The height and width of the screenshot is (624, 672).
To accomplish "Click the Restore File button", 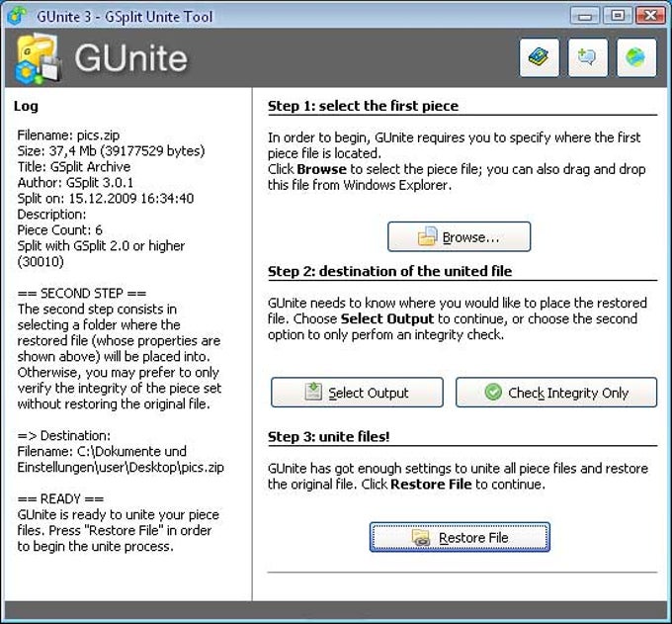I will coord(460,537).
